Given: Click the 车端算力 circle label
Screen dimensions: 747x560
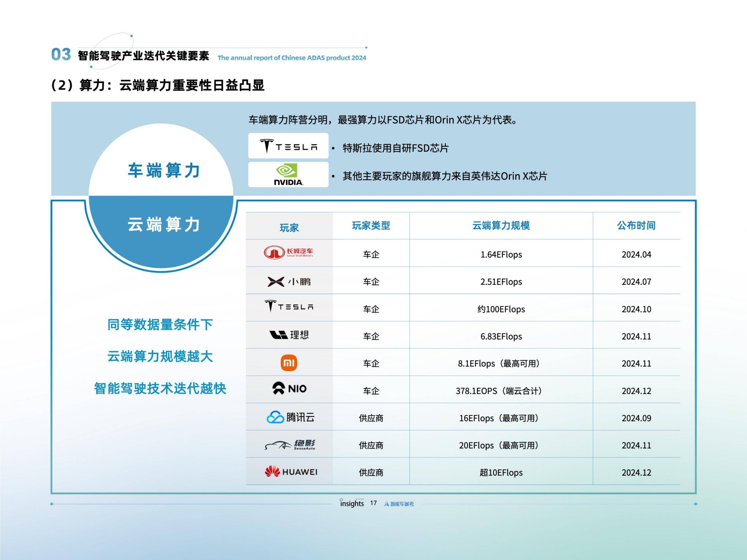Looking at the screenshot, I should 164,170.
